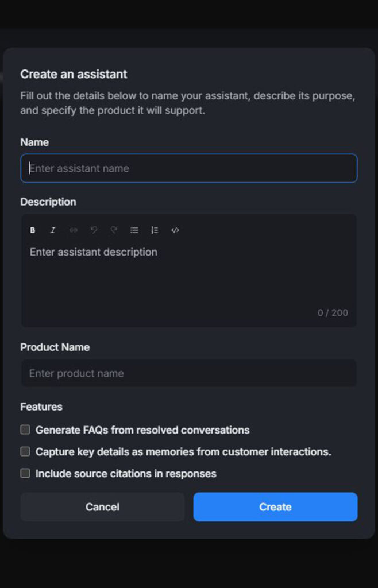This screenshot has width=378, height=588.
Task: Focus the assistant name input field
Action: tap(188, 168)
